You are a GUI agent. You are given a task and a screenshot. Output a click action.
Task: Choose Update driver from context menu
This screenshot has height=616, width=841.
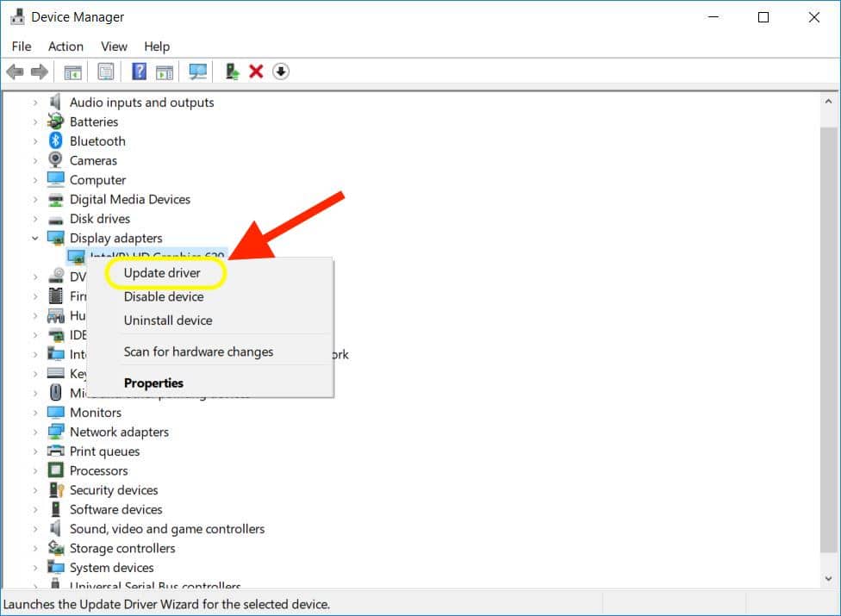(162, 273)
